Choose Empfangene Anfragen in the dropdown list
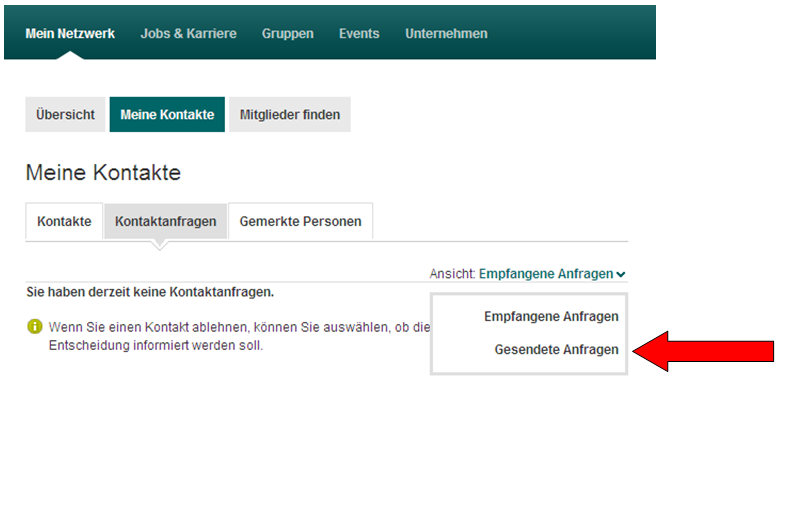This screenshot has width=789, height=529. coord(551,317)
